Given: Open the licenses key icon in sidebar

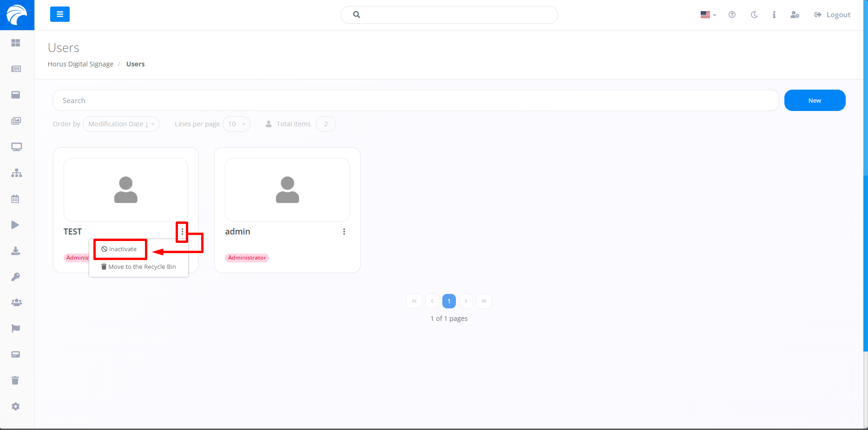Looking at the screenshot, I should (x=15, y=277).
